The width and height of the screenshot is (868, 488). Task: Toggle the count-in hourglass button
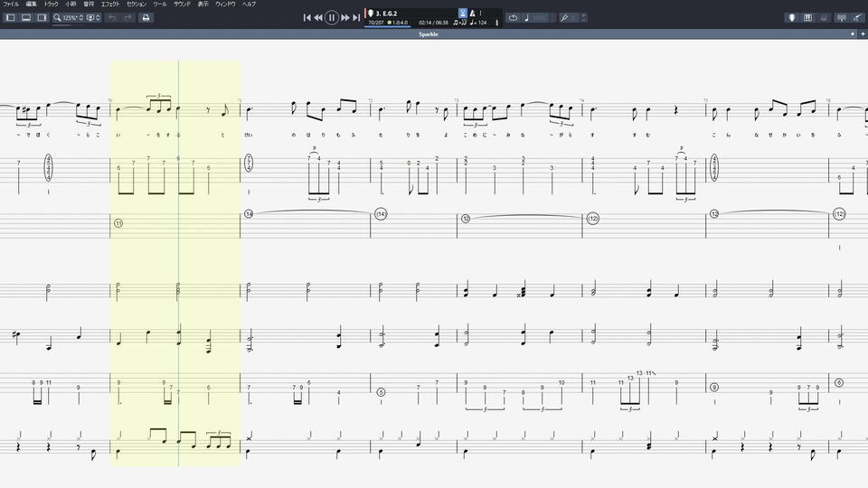click(463, 13)
